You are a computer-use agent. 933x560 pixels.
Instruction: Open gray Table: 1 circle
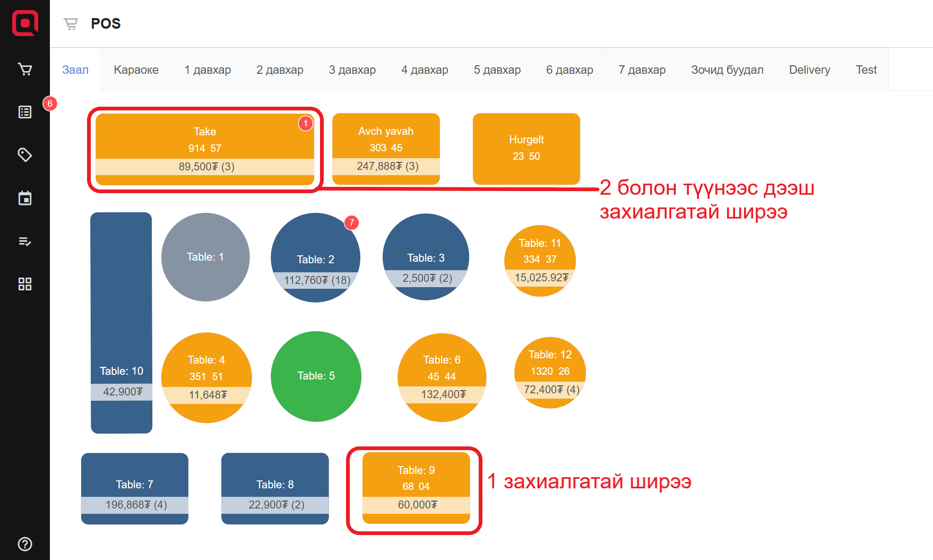tap(205, 257)
